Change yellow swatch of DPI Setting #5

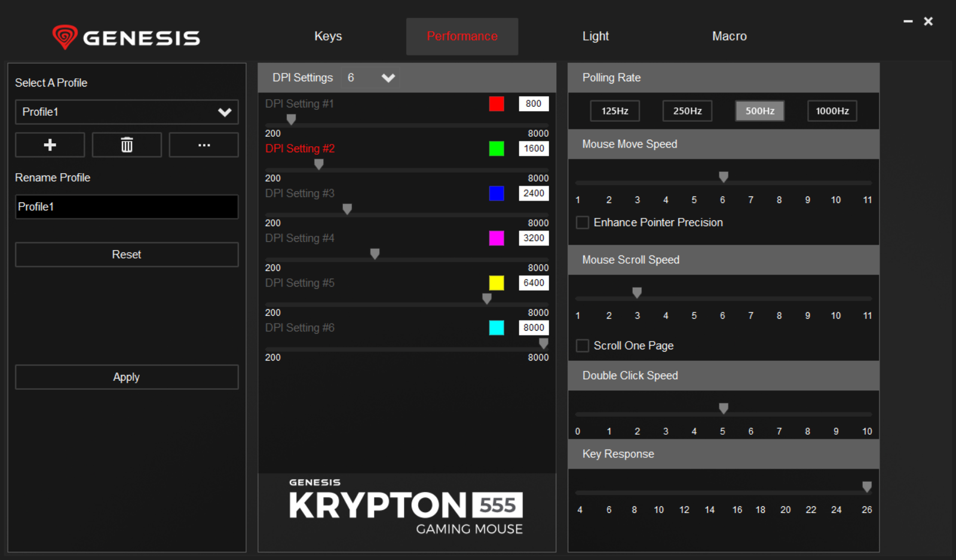tap(497, 283)
